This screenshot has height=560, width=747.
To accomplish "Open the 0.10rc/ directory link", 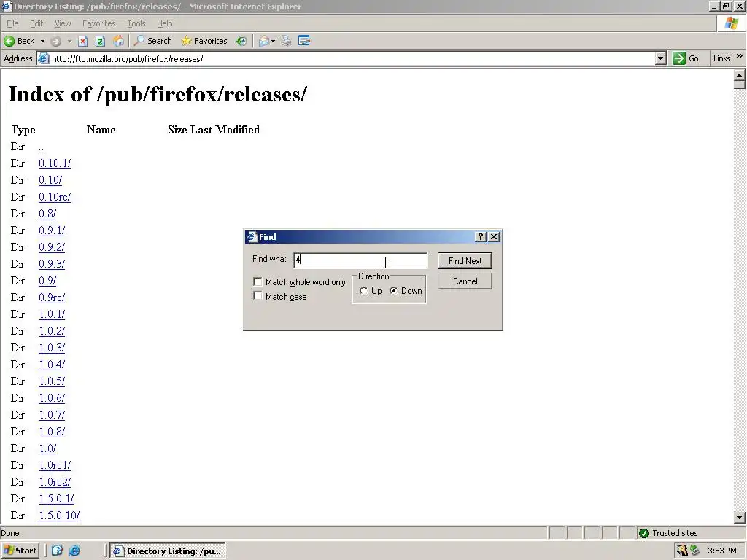I will [x=55, y=197].
